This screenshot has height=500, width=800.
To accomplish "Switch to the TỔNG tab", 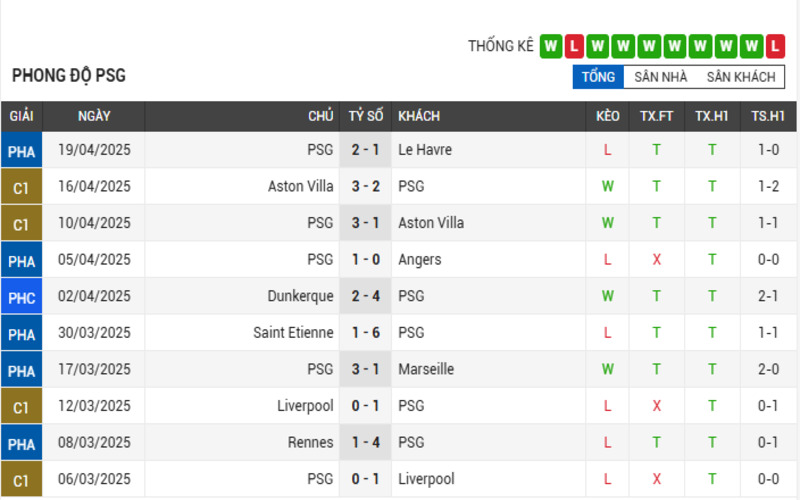I will click(x=598, y=77).
